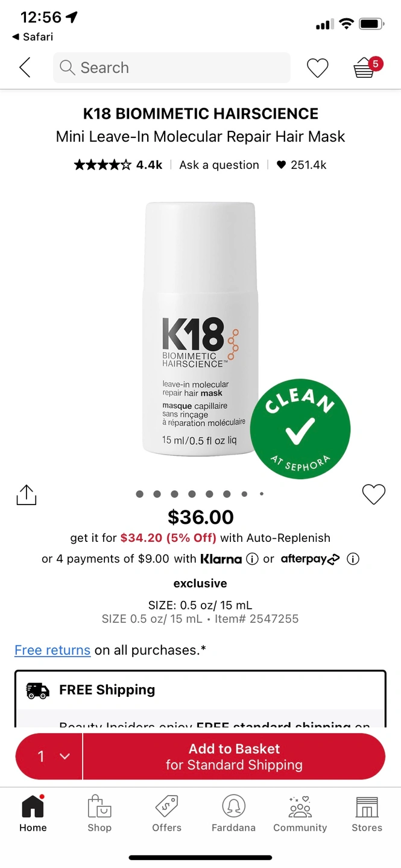Open Klarna info icon
The image size is (401, 868).
[252, 559]
